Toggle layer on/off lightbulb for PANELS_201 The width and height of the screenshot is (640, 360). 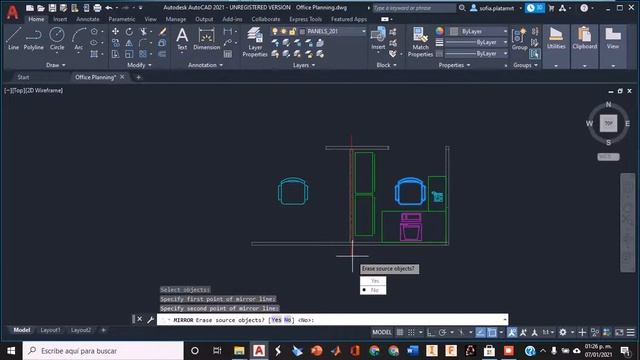[x=275, y=31]
